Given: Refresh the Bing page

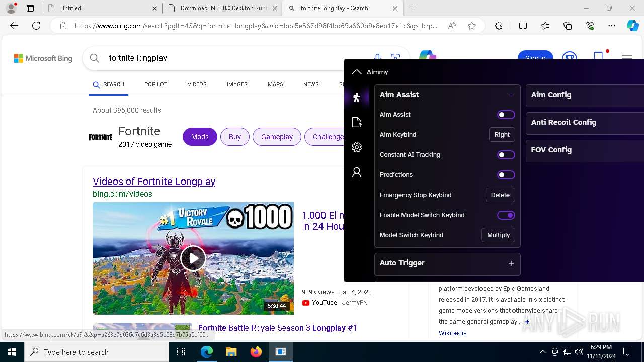Looking at the screenshot, I should tap(36, 26).
